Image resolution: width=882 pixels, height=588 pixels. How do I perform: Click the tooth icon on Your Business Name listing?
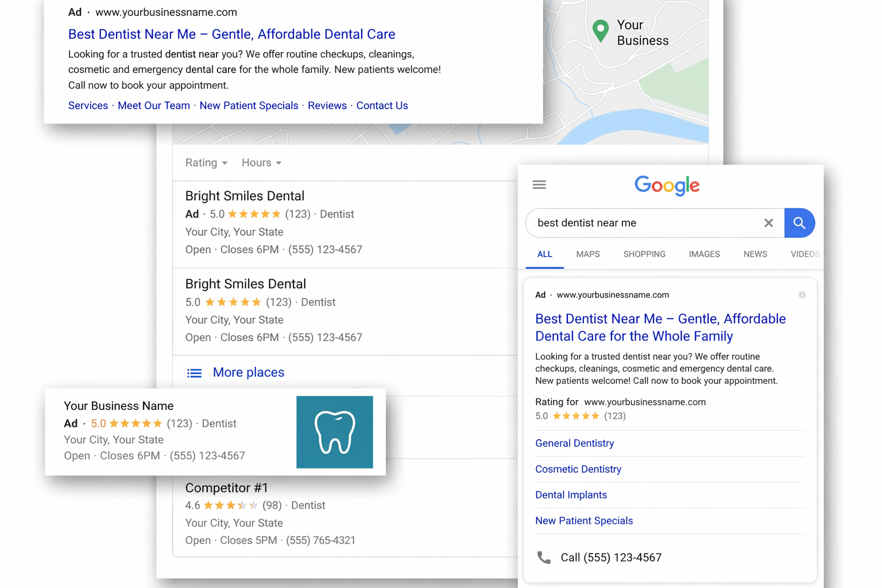pos(335,431)
